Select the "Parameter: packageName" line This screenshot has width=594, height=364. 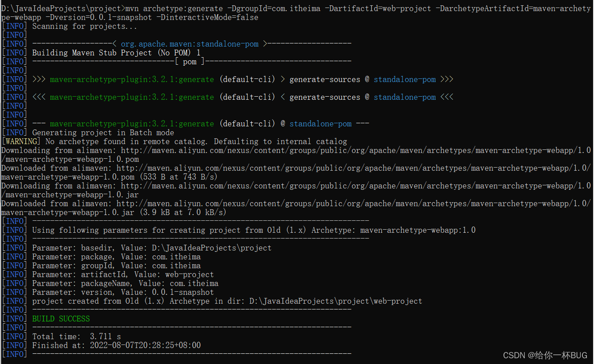[110, 283]
